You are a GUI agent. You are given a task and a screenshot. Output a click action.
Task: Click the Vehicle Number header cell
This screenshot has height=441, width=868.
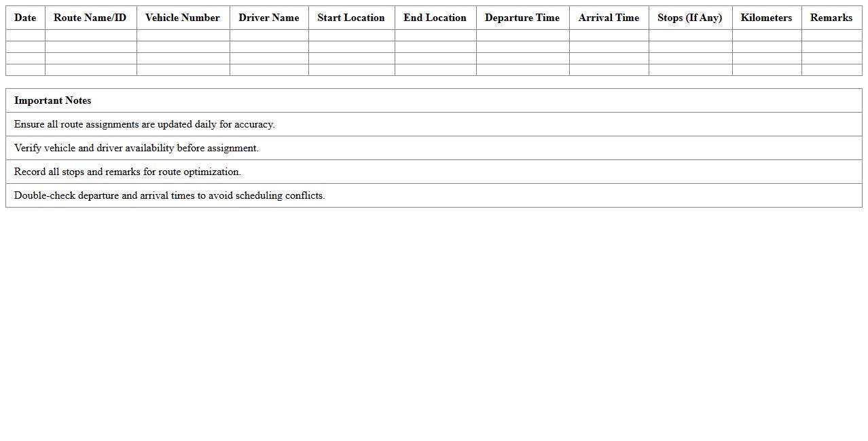183,18
